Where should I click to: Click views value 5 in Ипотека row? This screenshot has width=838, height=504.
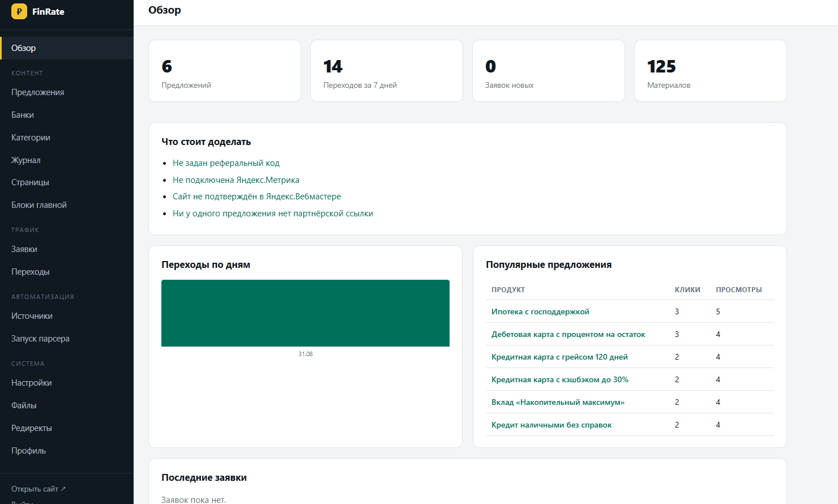pos(718,311)
